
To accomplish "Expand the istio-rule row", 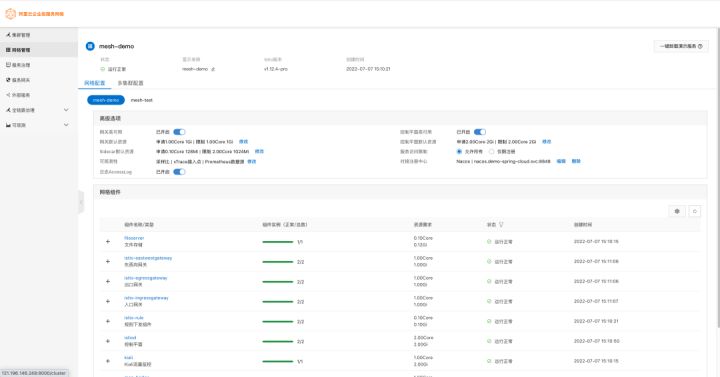I will click(x=108, y=321).
